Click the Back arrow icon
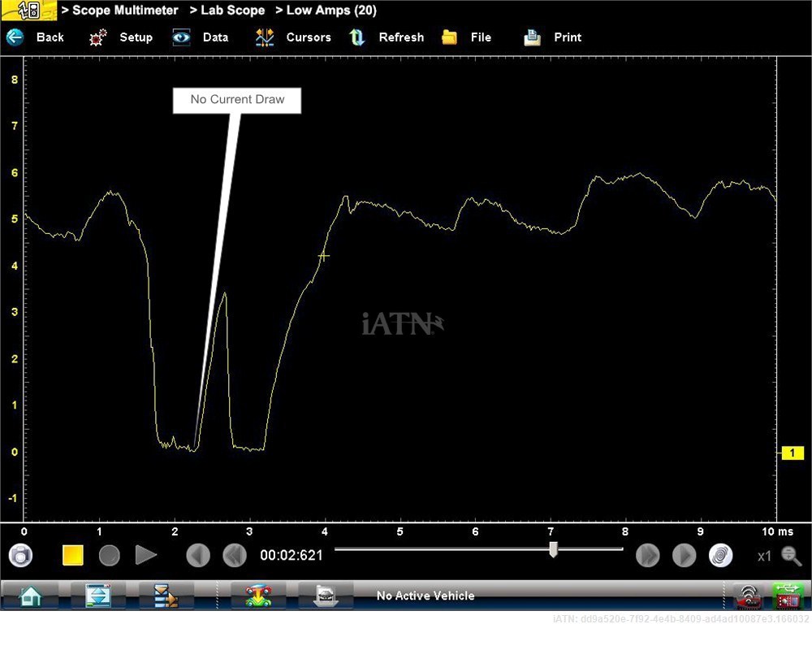Screen dimensions: 812x650 coord(15,37)
